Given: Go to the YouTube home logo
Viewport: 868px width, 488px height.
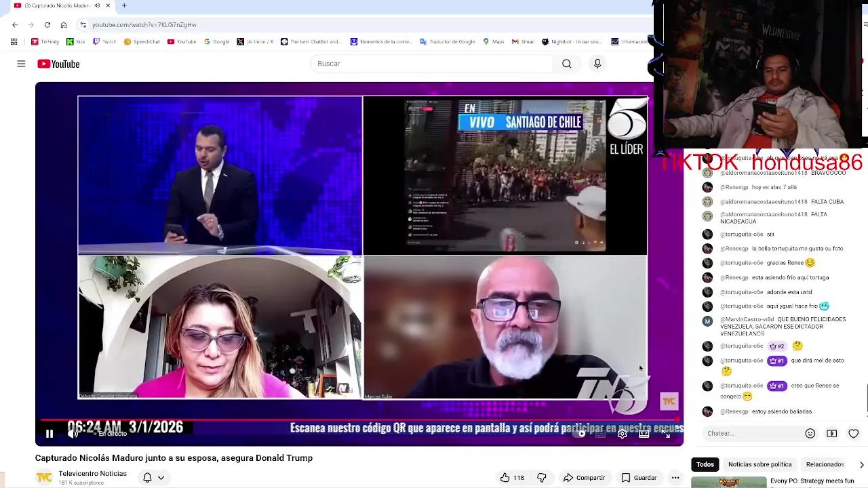Looking at the screenshot, I should (58, 64).
